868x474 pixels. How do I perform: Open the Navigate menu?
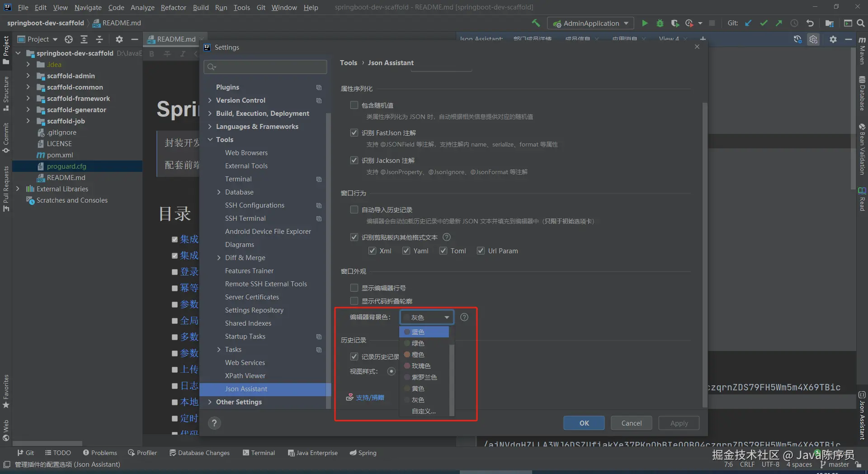pos(88,7)
